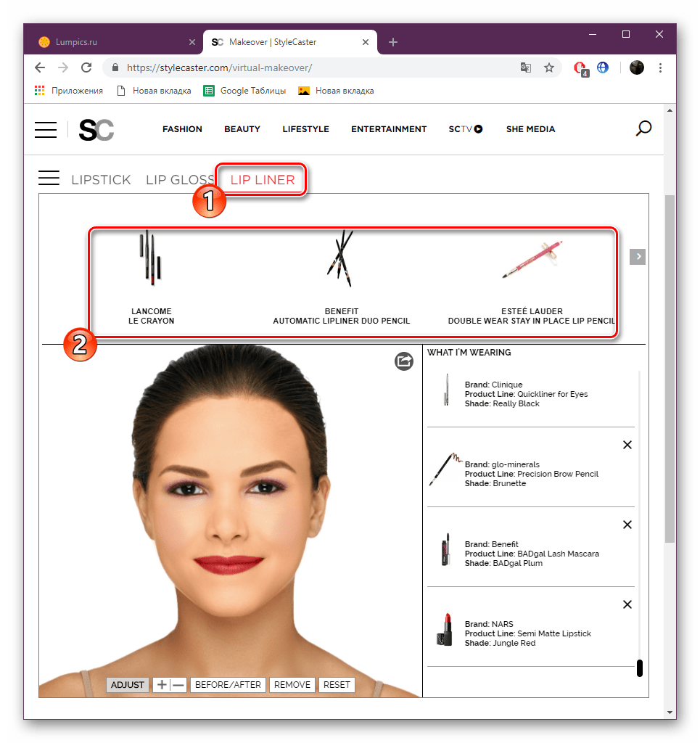Click the "Shade: Brunette" text
Image resolution: width=700 pixels, height=743 pixels.
click(495, 483)
